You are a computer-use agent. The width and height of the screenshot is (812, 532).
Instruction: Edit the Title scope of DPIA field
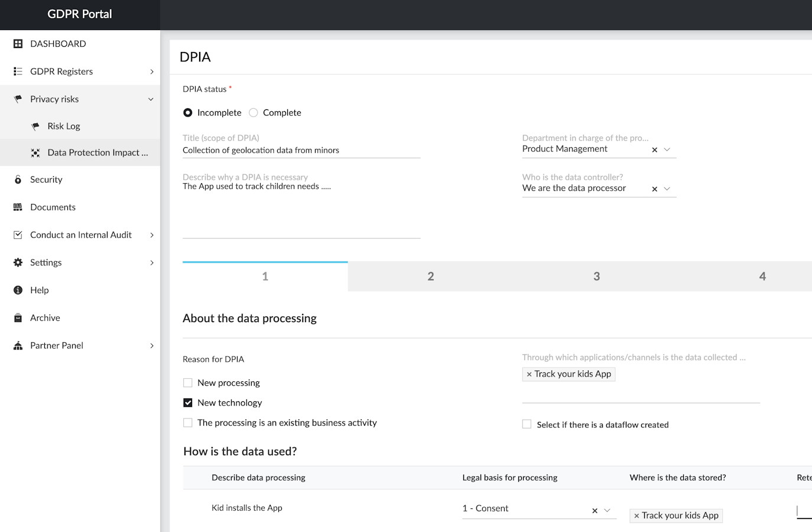[x=301, y=151]
